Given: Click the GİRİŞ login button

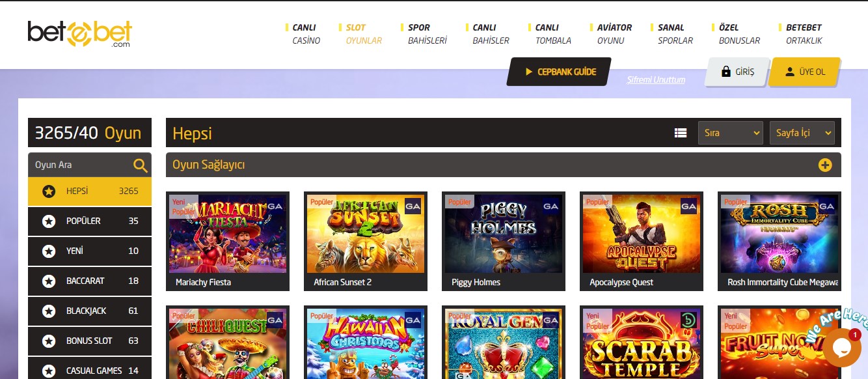Looking at the screenshot, I should click(737, 72).
